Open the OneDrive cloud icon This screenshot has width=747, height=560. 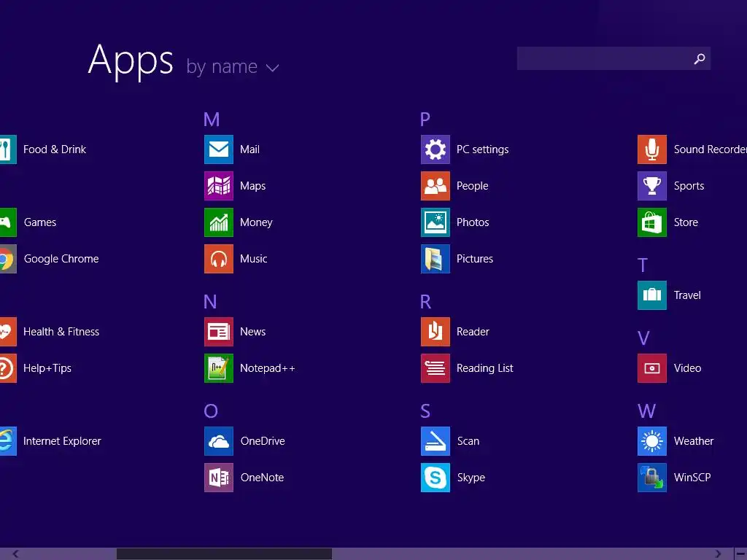point(219,441)
